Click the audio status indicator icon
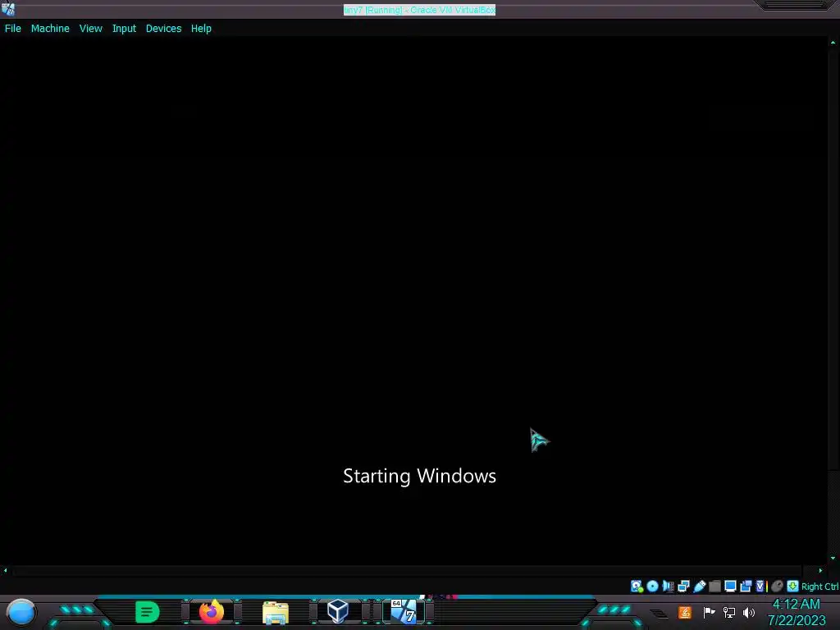This screenshot has width=840, height=630. 668,586
